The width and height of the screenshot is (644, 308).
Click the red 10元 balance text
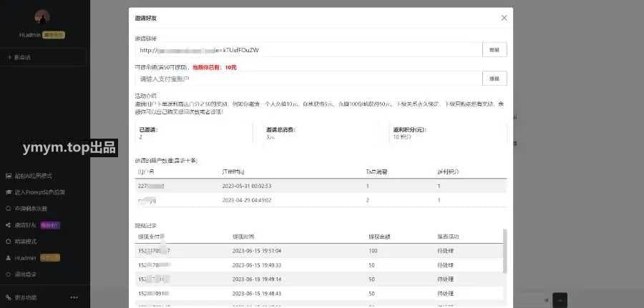(x=231, y=67)
